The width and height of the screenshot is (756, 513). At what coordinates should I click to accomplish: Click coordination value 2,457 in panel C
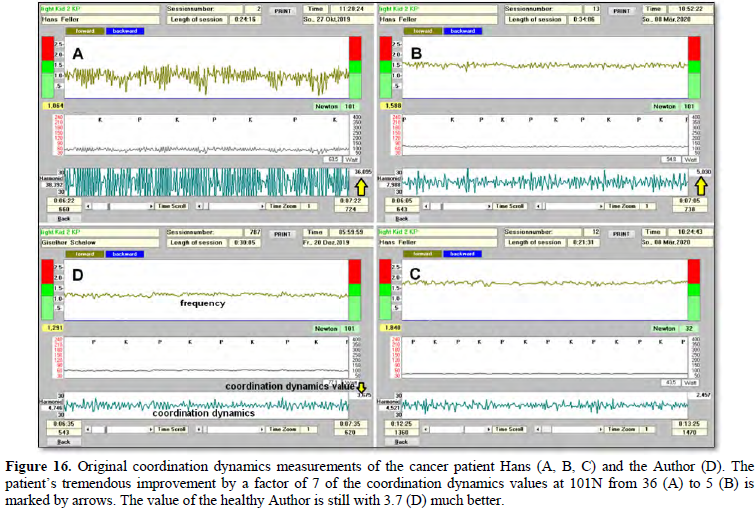click(702, 395)
